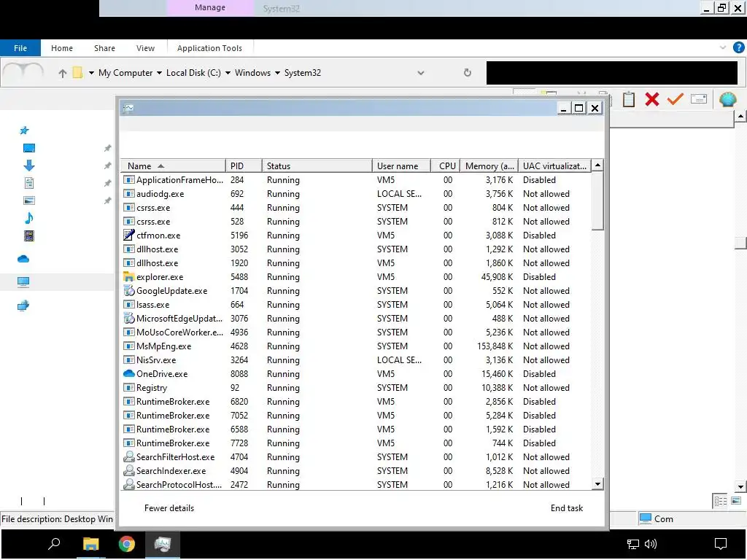Refresh the System32 folder view

point(468,72)
